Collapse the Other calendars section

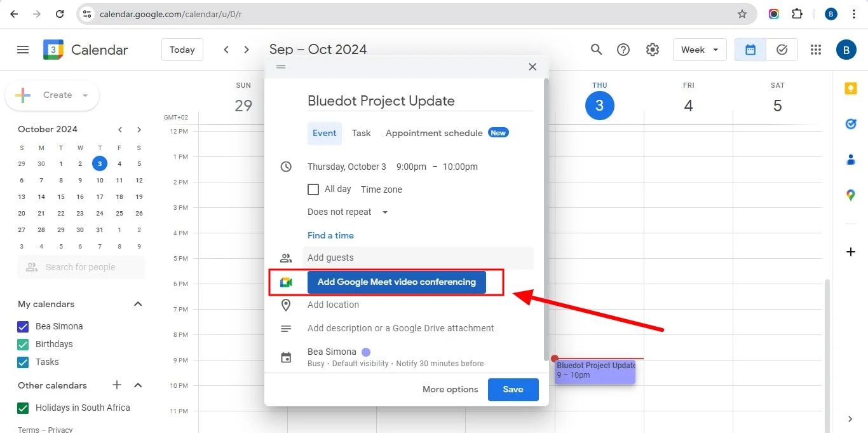tap(138, 385)
